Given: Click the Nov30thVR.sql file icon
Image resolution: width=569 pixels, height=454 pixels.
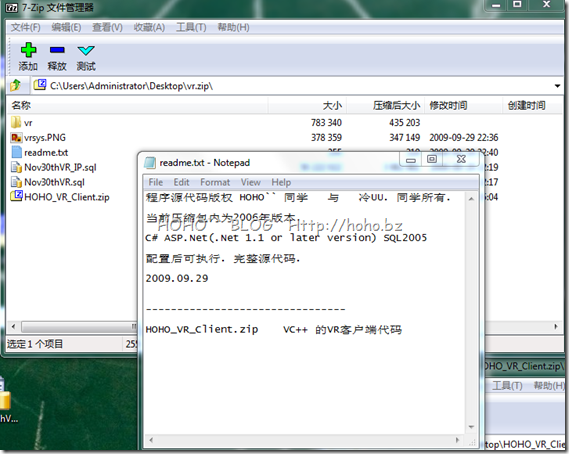Looking at the screenshot, I should point(16,182).
